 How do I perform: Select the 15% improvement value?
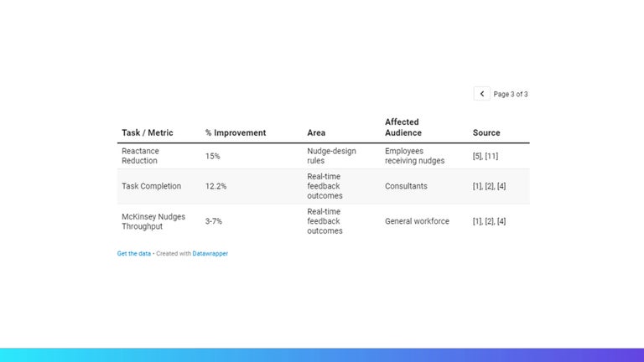click(213, 156)
